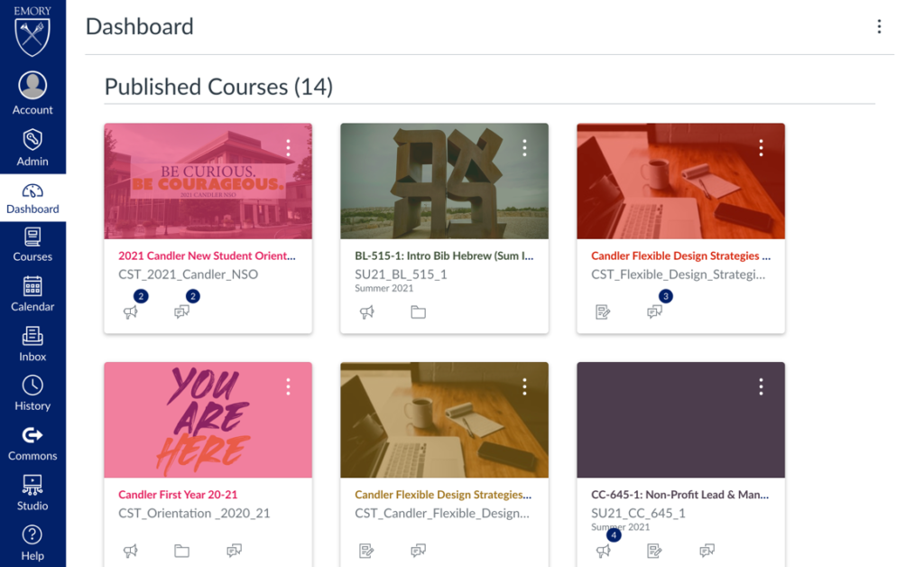Image resolution: width=924 pixels, height=567 pixels.
Task: Open BL-515-1 Intro Bib Hebrew course link
Action: pyautogui.click(x=443, y=256)
